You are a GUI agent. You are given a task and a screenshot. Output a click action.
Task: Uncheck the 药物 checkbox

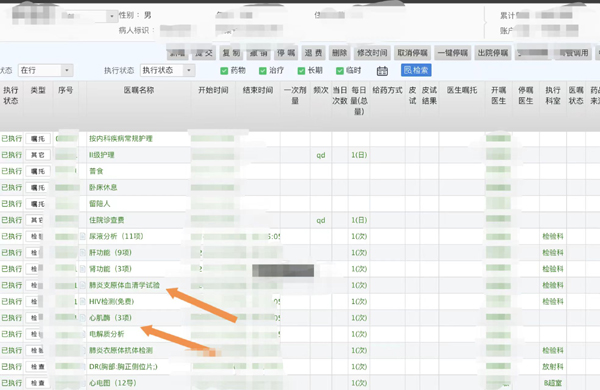(x=224, y=71)
